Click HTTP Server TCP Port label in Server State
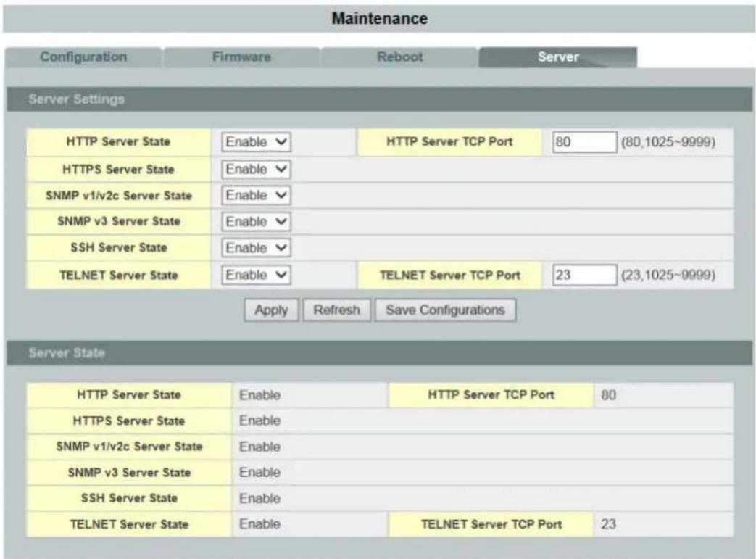Viewport: 756px width, 559px height. (491, 395)
